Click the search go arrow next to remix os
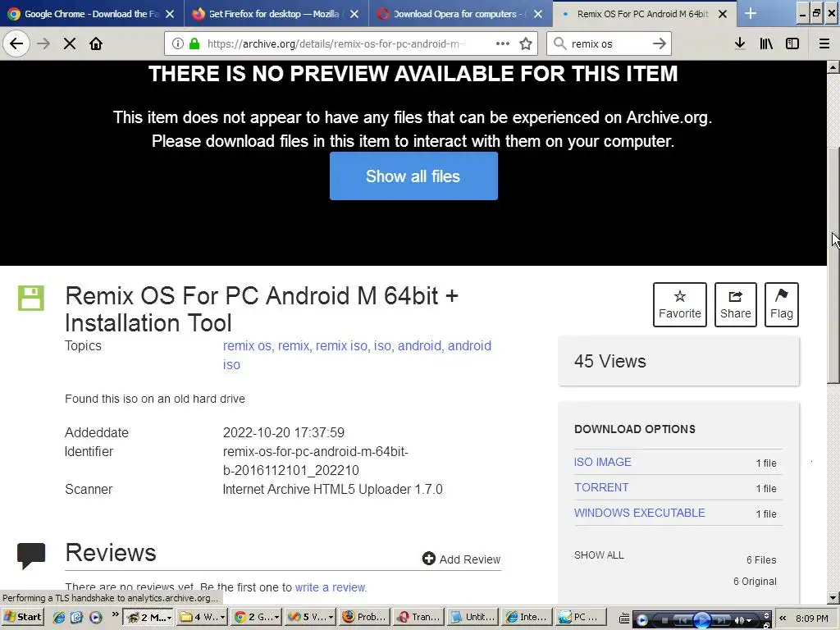The image size is (840, 630). tap(660, 44)
